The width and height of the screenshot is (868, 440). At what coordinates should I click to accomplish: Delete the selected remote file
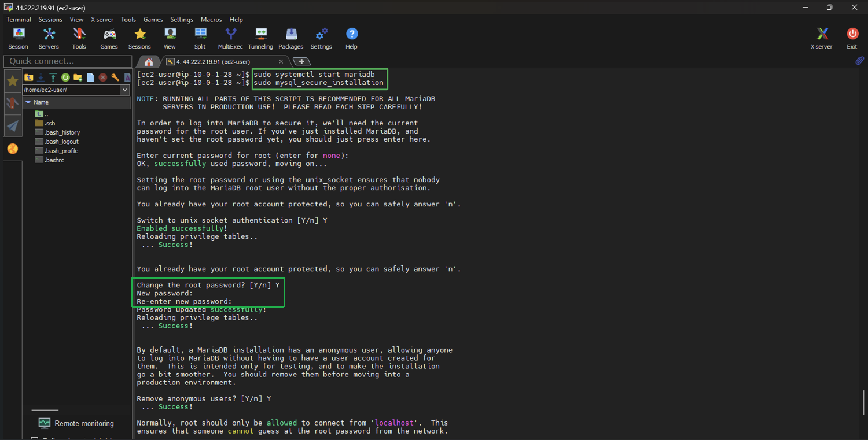click(x=102, y=77)
